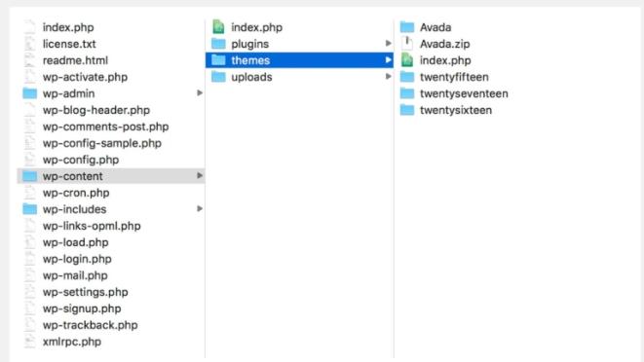
Task: Click the wp-admin folder icon
Action: pyautogui.click(x=29, y=93)
